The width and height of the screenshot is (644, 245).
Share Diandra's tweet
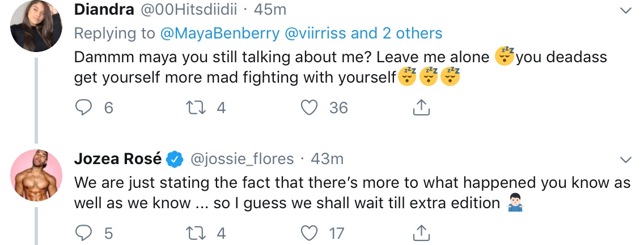(x=421, y=108)
